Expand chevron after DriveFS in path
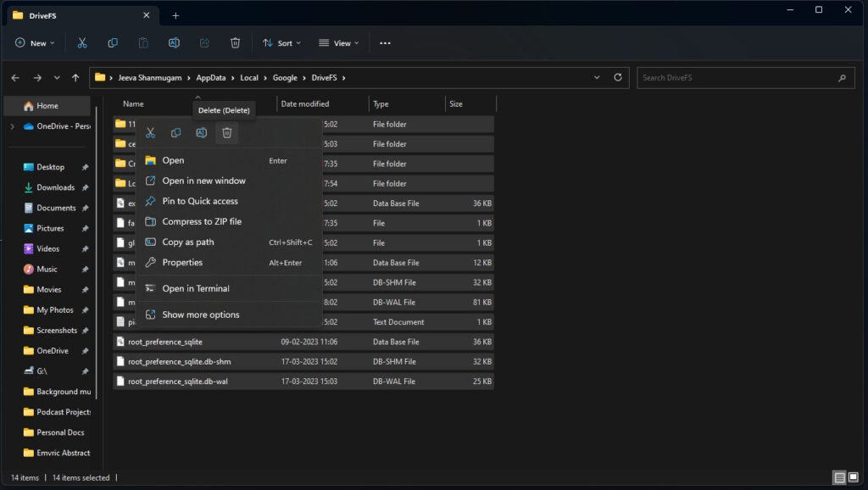This screenshot has height=490, width=868. point(344,78)
